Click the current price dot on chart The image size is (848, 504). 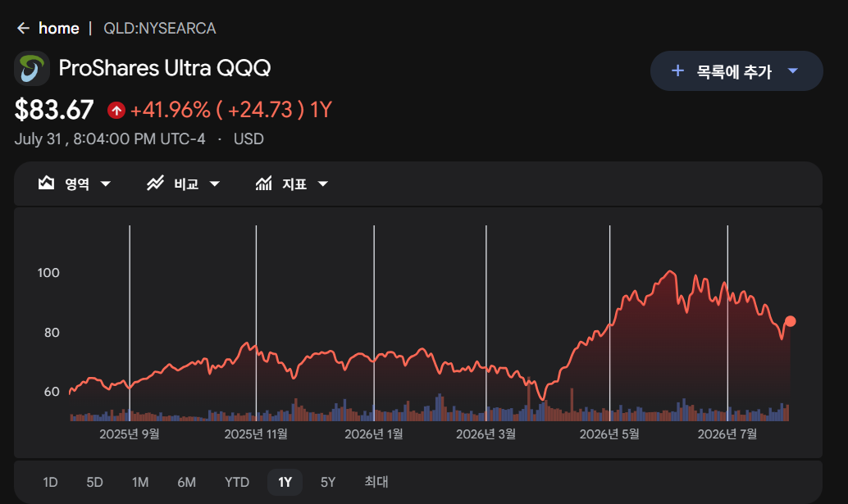pyautogui.click(x=790, y=321)
